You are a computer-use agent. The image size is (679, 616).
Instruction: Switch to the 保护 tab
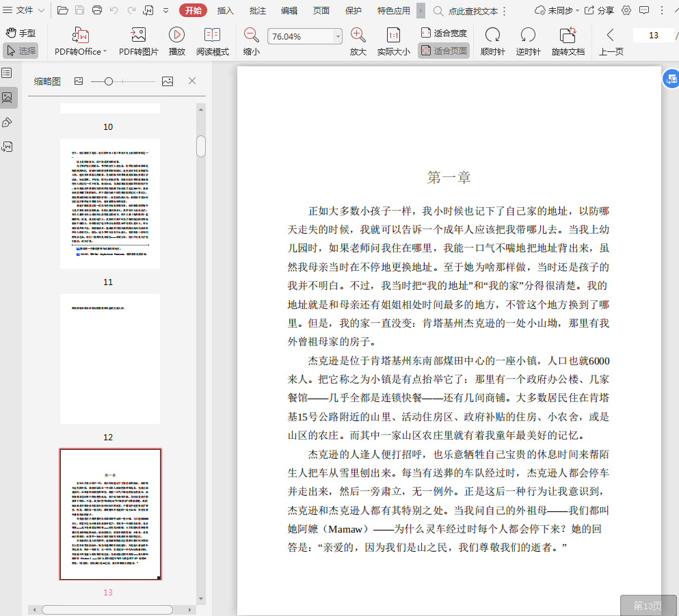pos(353,10)
